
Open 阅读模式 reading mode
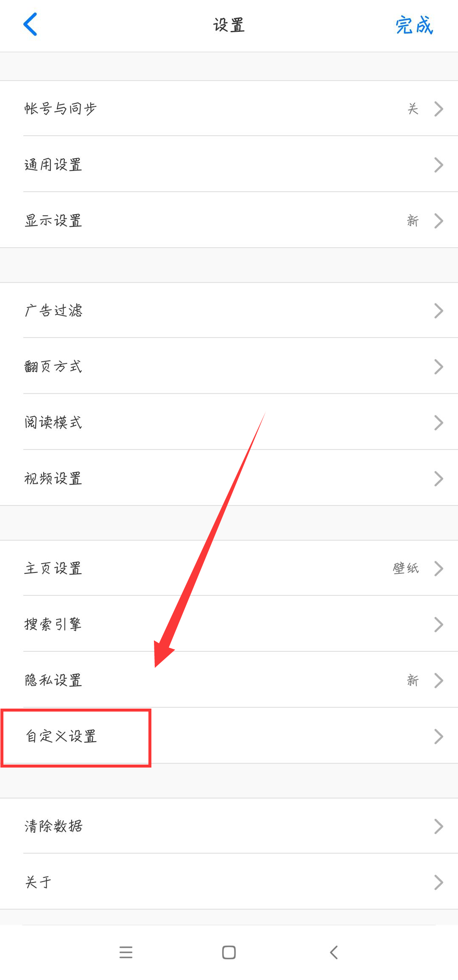[229, 422]
